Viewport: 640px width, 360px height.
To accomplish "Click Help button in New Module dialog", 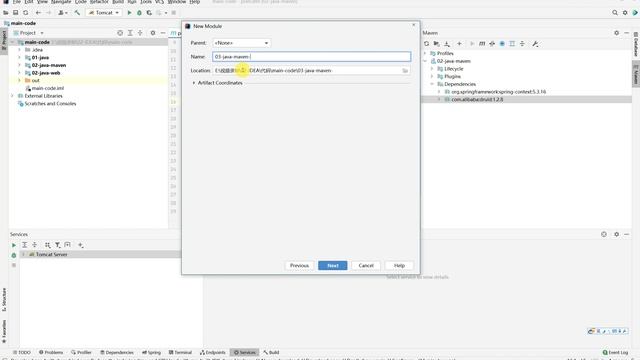I will click(x=399, y=265).
